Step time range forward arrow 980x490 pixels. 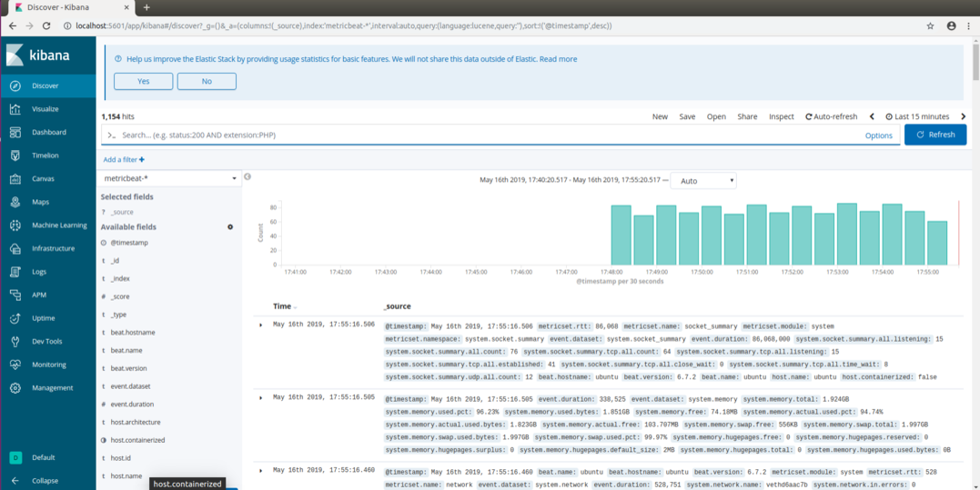pyautogui.click(x=963, y=116)
